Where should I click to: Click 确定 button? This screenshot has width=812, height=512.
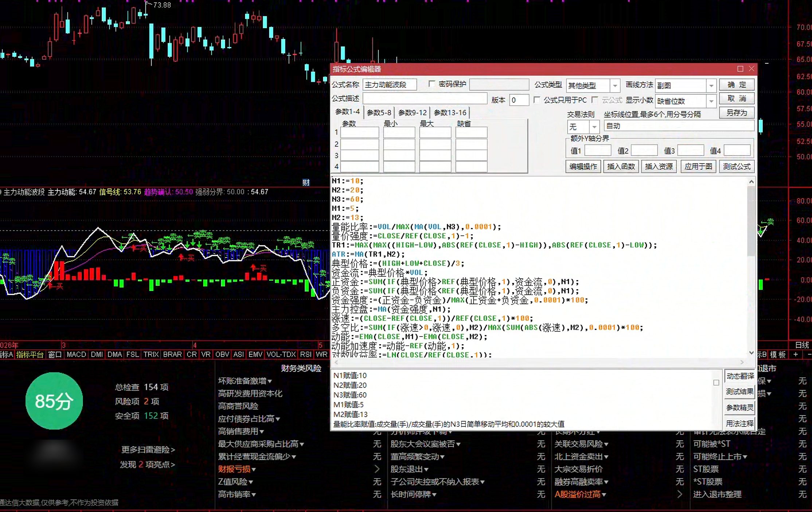pos(737,85)
